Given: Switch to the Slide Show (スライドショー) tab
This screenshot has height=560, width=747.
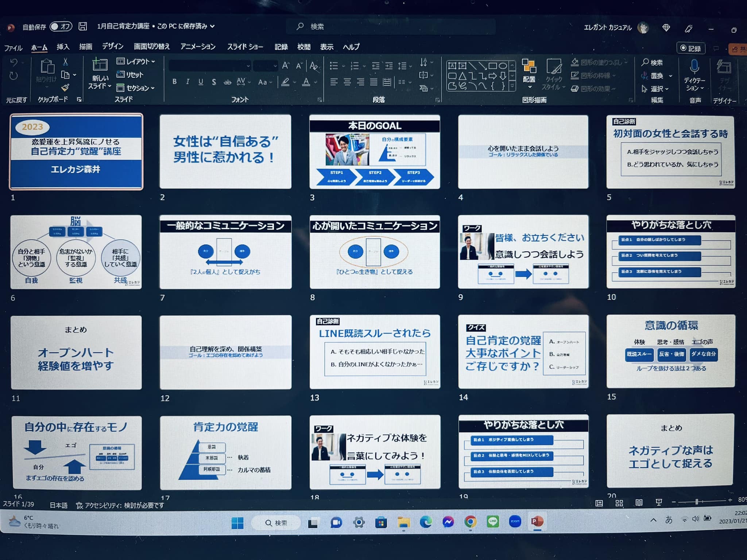Looking at the screenshot, I should pyautogui.click(x=245, y=47).
